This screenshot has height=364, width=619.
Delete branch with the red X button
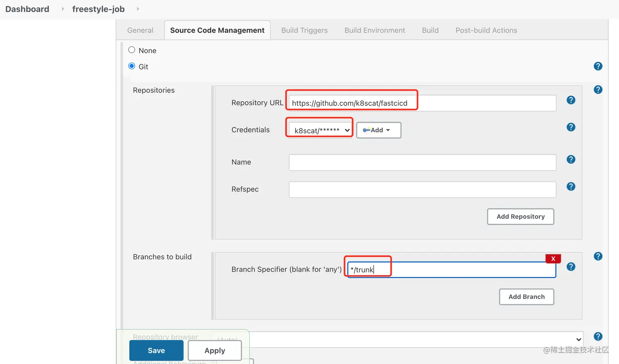pos(553,258)
